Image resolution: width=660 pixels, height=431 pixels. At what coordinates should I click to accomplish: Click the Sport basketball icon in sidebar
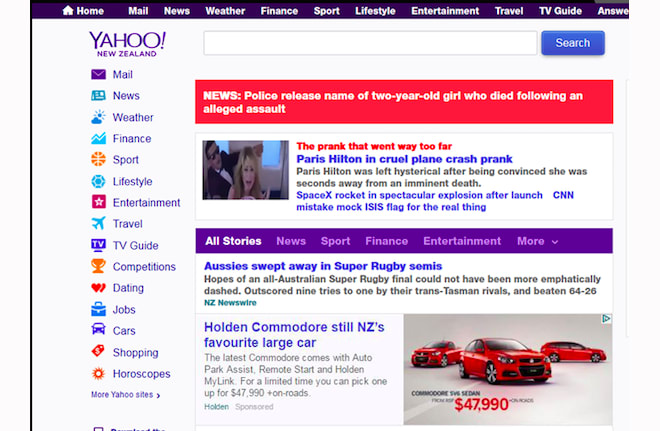(98, 160)
